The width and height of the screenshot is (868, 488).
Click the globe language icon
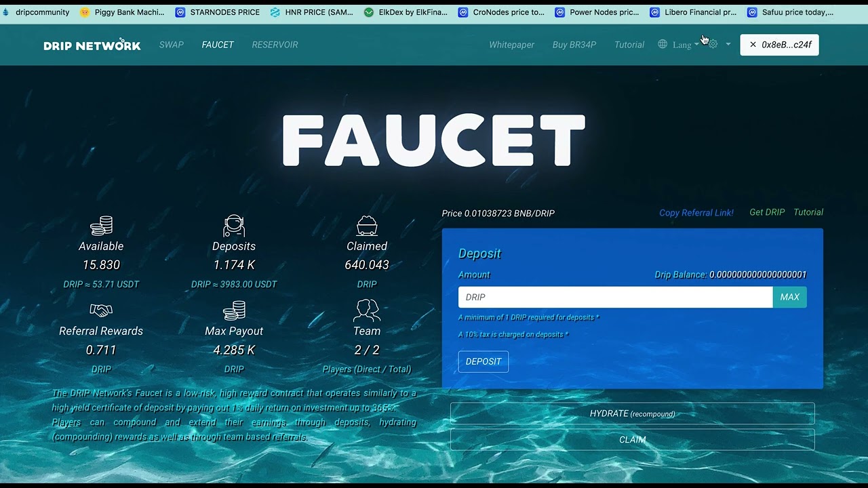(x=663, y=44)
